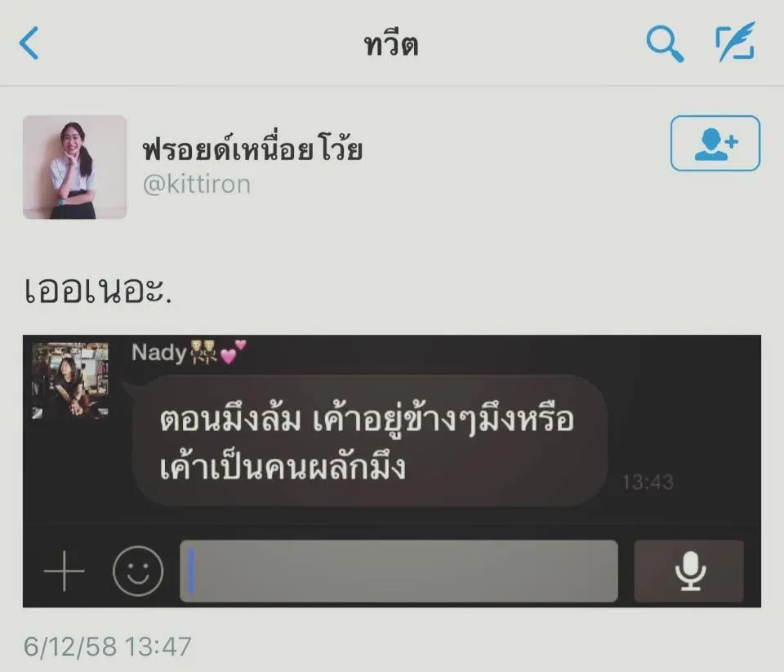Focus the chat message input field
Viewport: 784px width, 672px height.
coord(399,571)
